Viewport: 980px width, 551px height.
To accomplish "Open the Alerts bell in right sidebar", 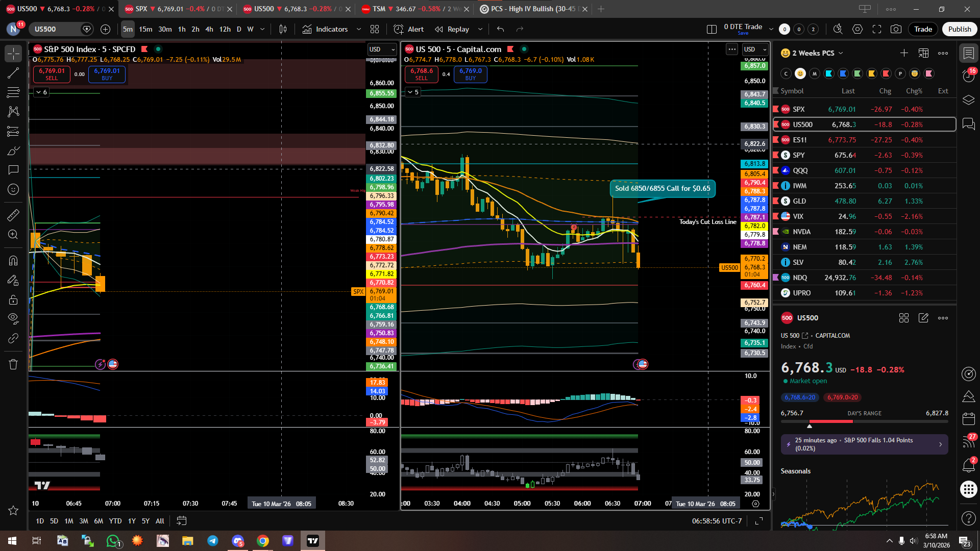I will pos(968,465).
